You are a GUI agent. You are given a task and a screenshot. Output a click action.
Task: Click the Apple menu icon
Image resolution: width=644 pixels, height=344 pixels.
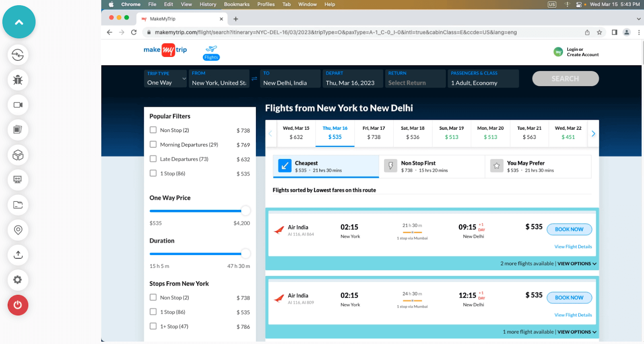[x=111, y=4]
